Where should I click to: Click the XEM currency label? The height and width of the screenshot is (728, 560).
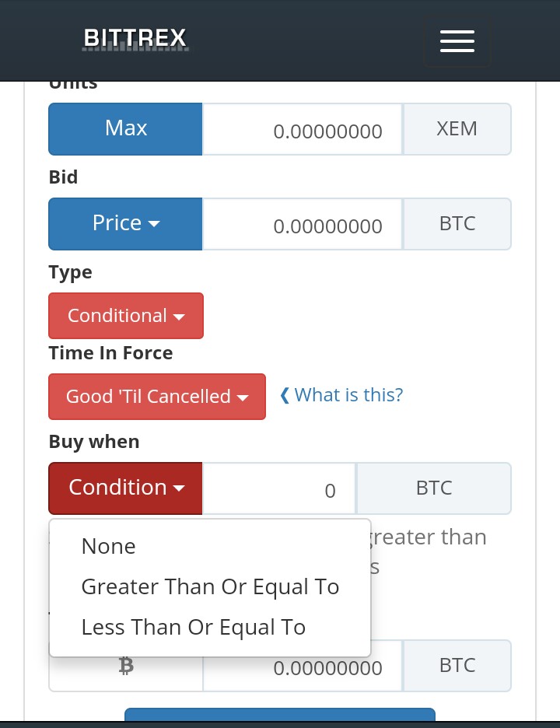tap(457, 129)
